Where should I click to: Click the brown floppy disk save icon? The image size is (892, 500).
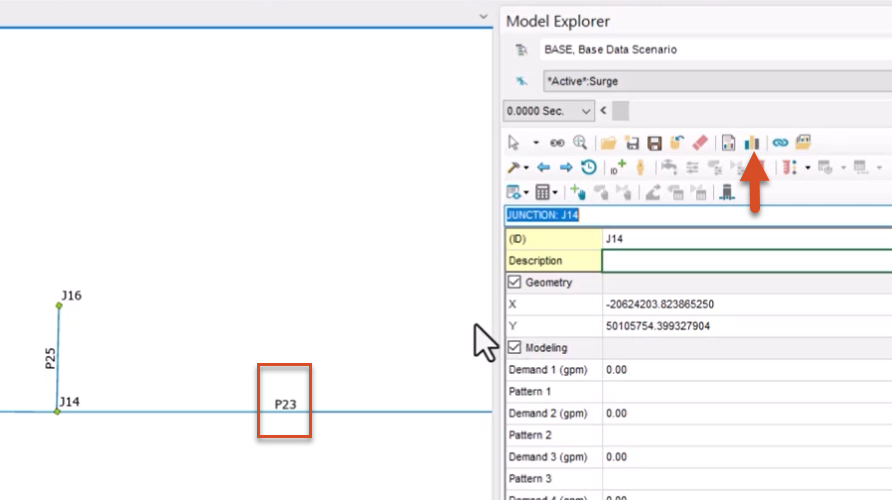[654, 143]
